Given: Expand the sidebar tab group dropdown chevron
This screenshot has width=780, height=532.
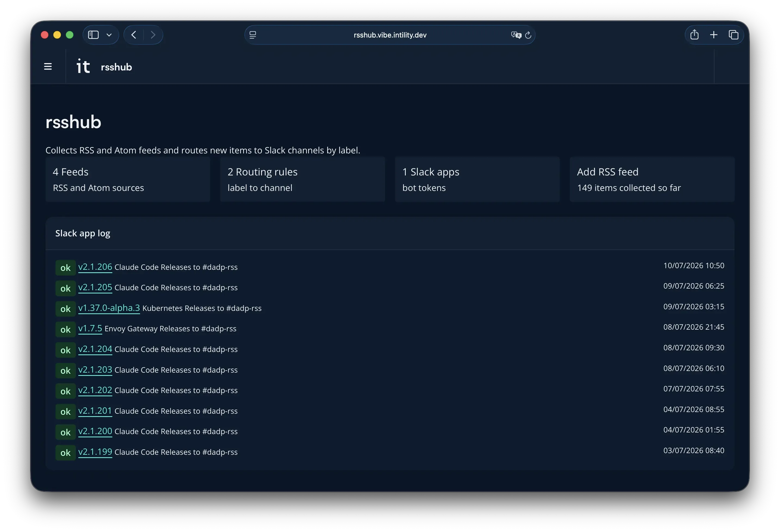Looking at the screenshot, I should point(109,35).
